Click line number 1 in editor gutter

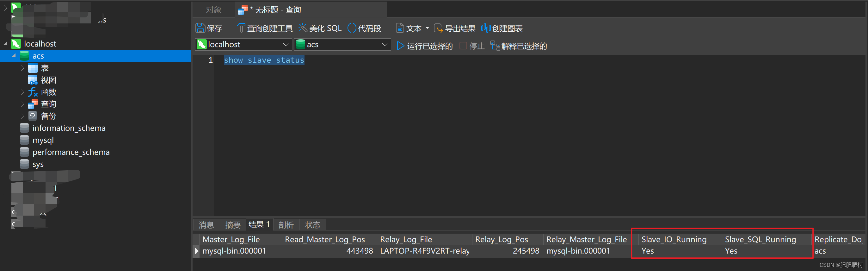[211, 60]
